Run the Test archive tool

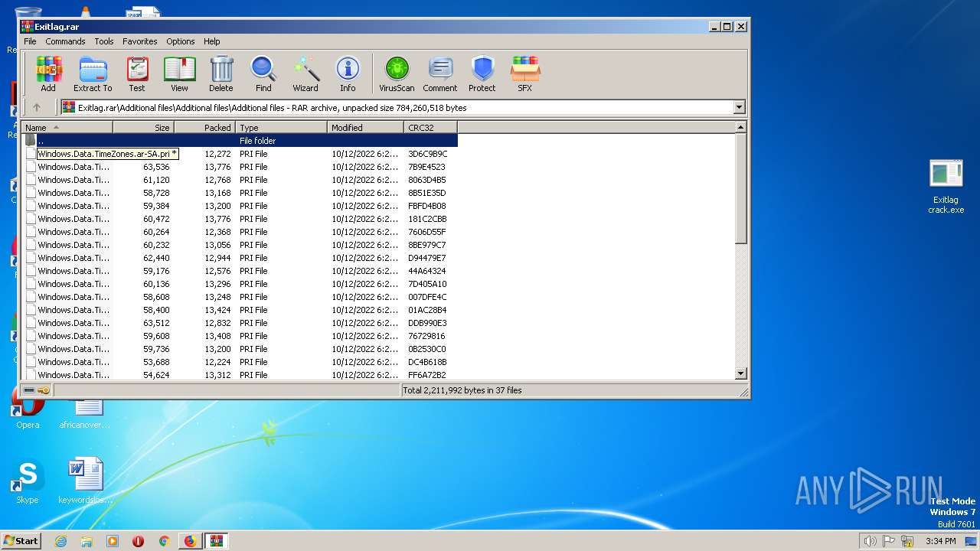coord(137,73)
